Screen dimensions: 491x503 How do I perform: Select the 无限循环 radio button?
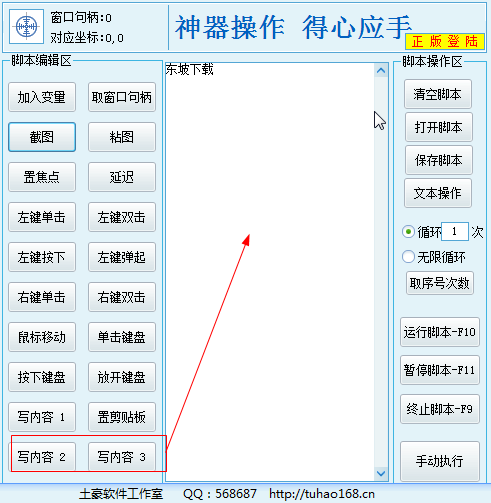[x=408, y=257]
